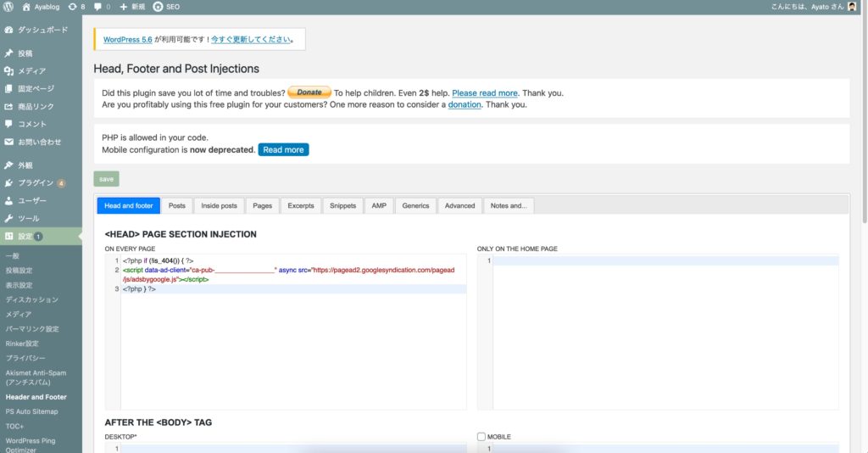Image resolution: width=868 pixels, height=453 pixels.
Task: Open Settings (設定) sliders icon
Action: point(8,236)
